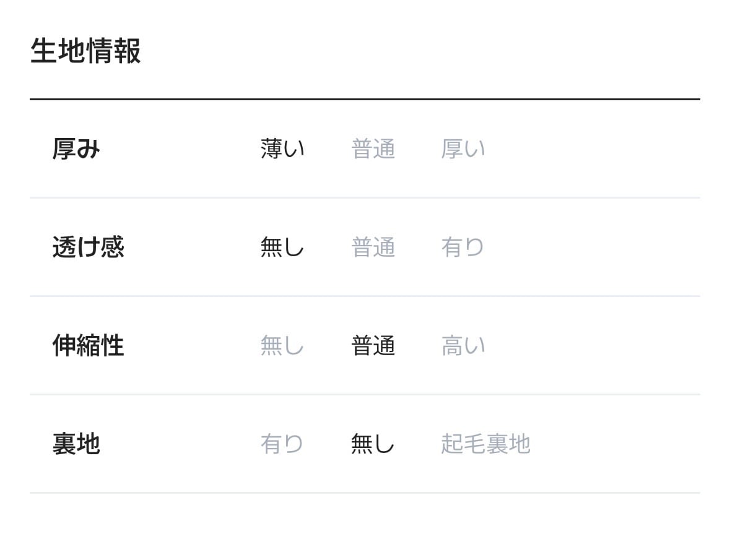Image resolution: width=730 pixels, height=560 pixels.
Task: Select 普通 in the 厚み row
Action: click(x=373, y=149)
